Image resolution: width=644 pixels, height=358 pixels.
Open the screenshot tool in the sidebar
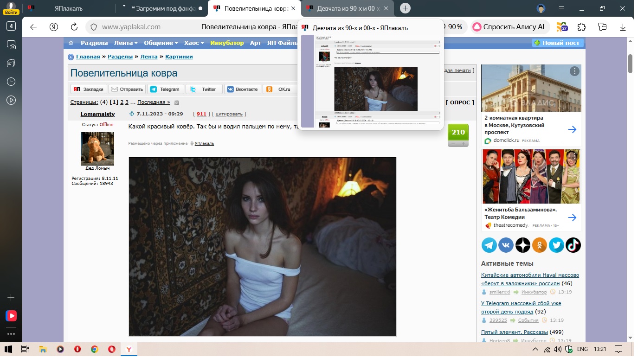coord(11,45)
